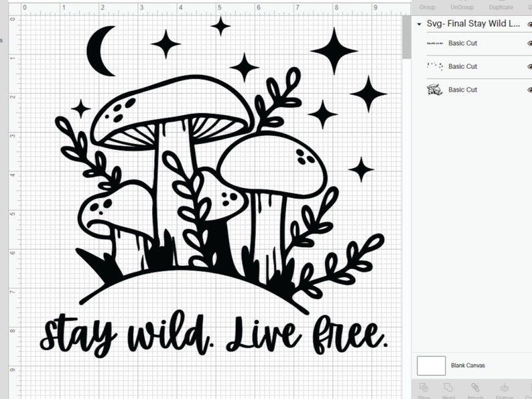Hide the third Basic Cut mushroom layer
The height and width of the screenshot is (399, 532).
529,90
